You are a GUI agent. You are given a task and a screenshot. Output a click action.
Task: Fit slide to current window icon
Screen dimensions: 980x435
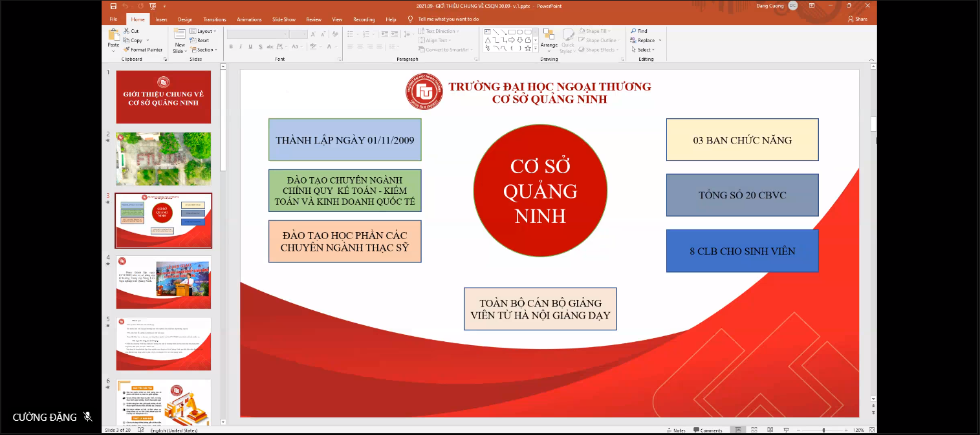pos(872,430)
